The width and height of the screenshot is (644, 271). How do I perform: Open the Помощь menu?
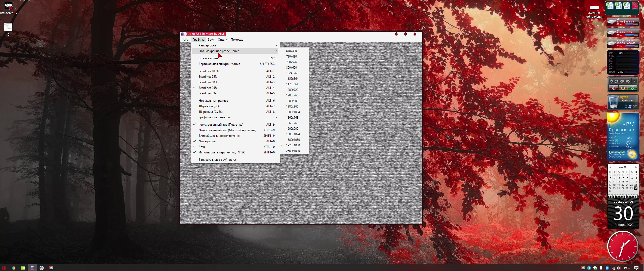(x=237, y=40)
